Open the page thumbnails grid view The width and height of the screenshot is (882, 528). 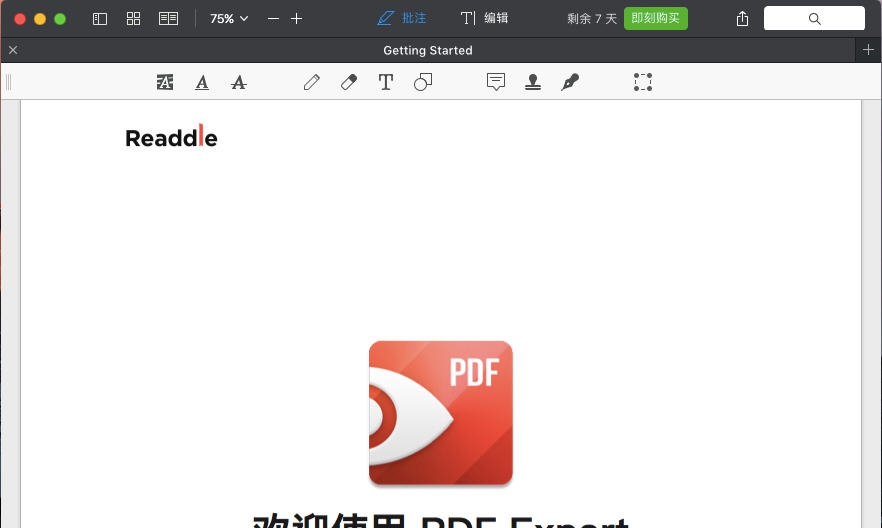133,19
